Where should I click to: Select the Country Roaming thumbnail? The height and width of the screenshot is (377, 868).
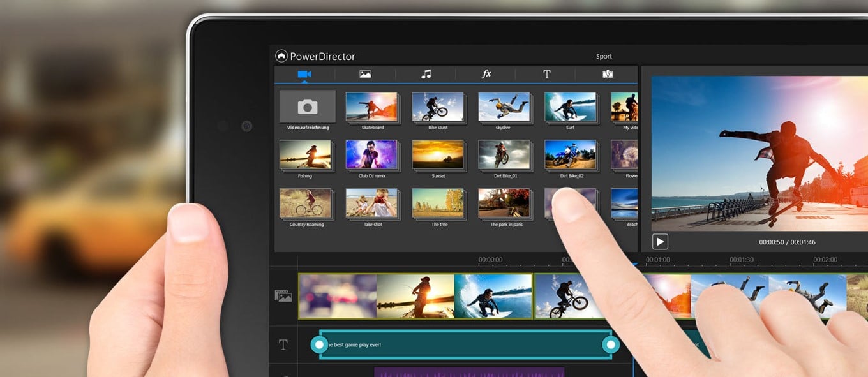pyautogui.click(x=306, y=203)
